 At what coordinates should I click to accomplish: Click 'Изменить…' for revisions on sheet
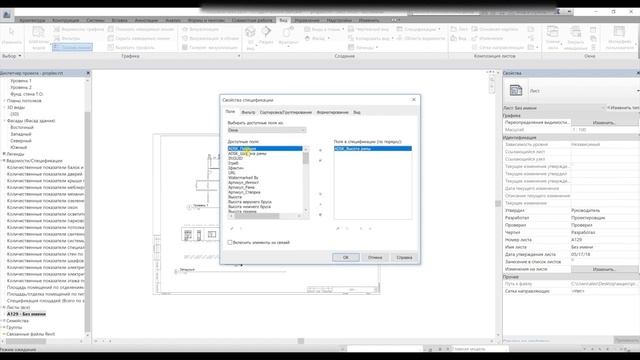pos(604,269)
